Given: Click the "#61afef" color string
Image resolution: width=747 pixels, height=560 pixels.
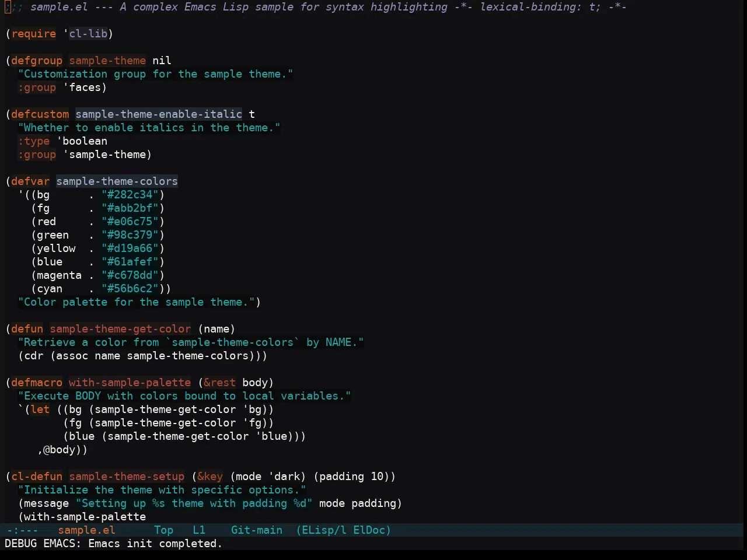Looking at the screenshot, I should (x=130, y=262).
